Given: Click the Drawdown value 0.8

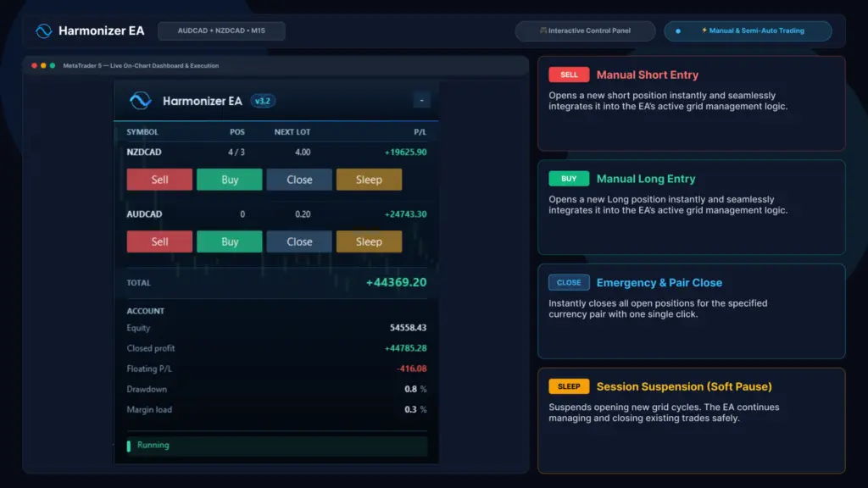Looking at the screenshot, I should (x=410, y=389).
